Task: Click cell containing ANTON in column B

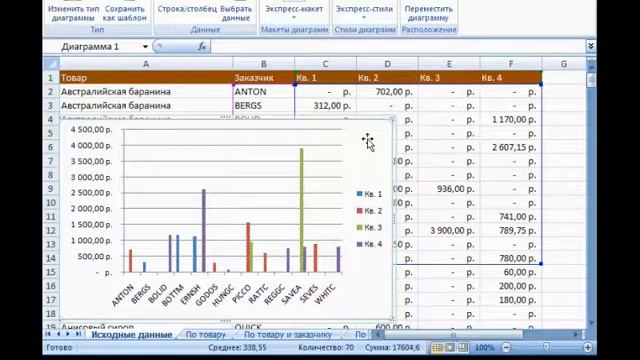Action: coord(264,91)
